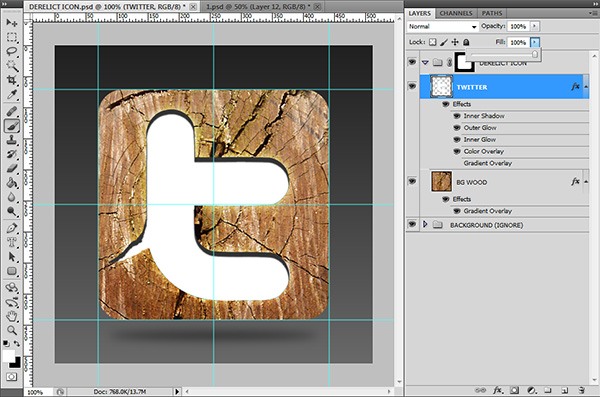
Task: Switch to the Channels tab
Action: coord(456,13)
